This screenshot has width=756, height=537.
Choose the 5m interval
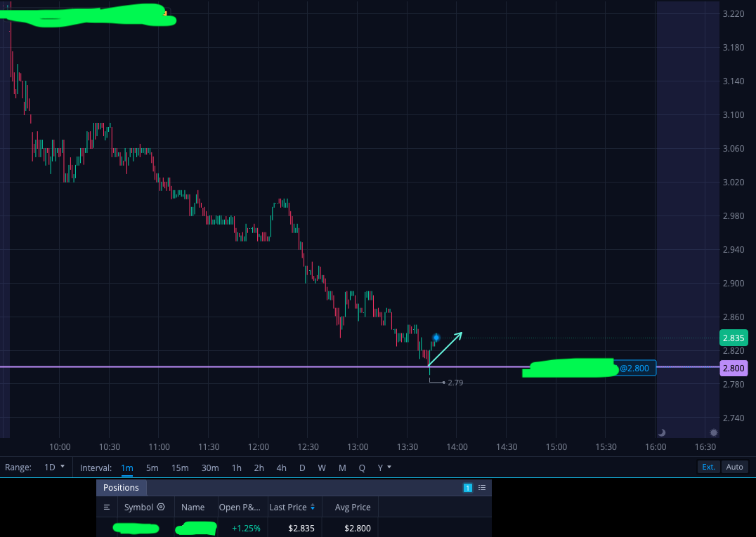pyautogui.click(x=152, y=468)
